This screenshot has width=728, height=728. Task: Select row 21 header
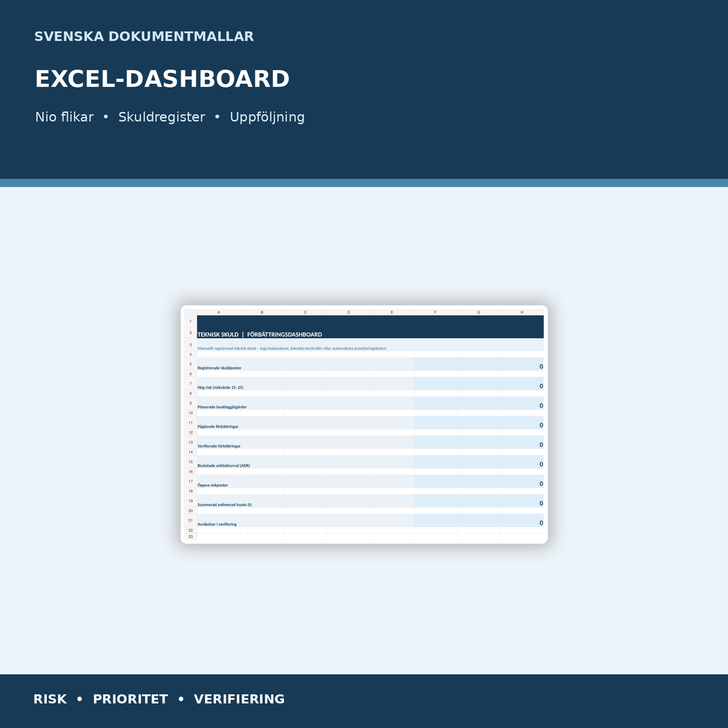click(x=190, y=521)
